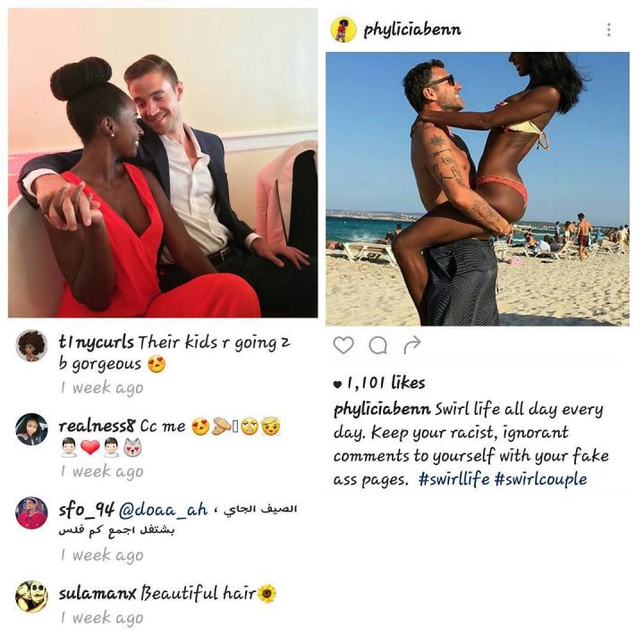View the 1,101 likes list
The width and height of the screenshot is (644, 644).
click(x=379, y=383)
